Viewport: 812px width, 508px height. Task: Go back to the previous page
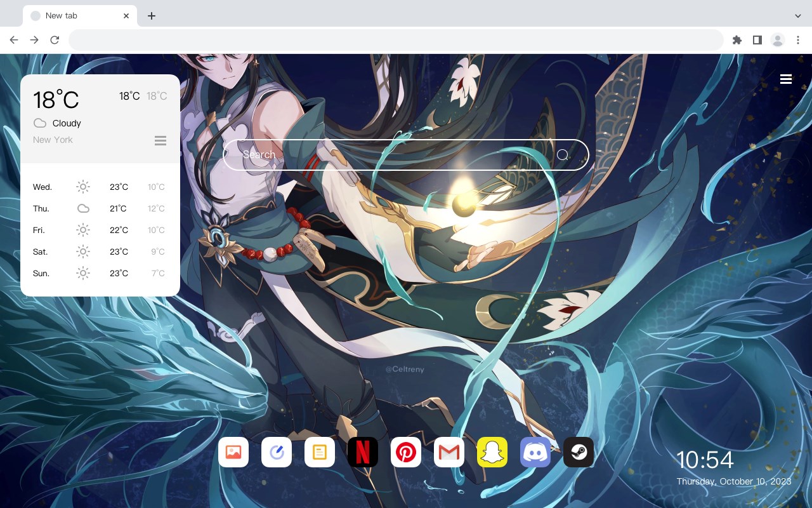[14, 40]
